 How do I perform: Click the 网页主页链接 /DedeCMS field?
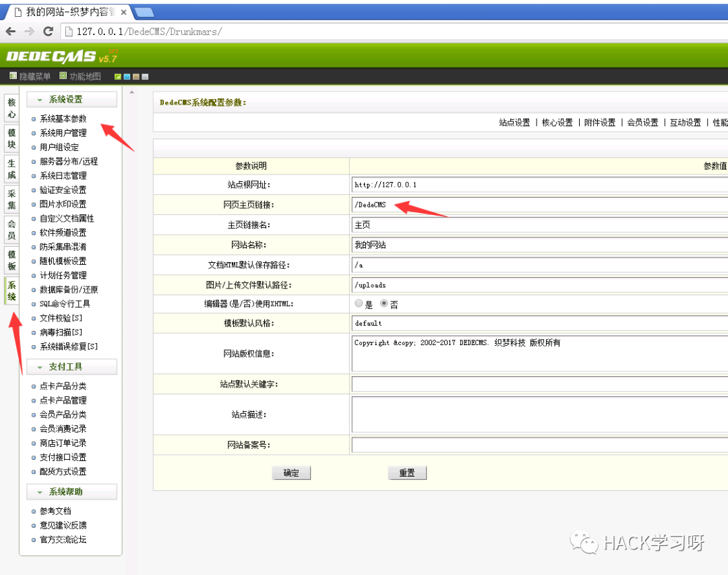(x=539, y=205)
